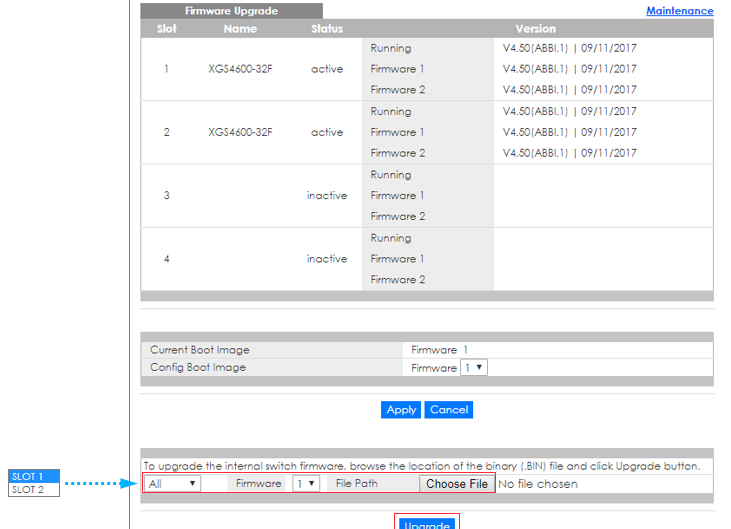Open the Maintenance link
Screen dimensions: 731x529
[x=679, y=11]
